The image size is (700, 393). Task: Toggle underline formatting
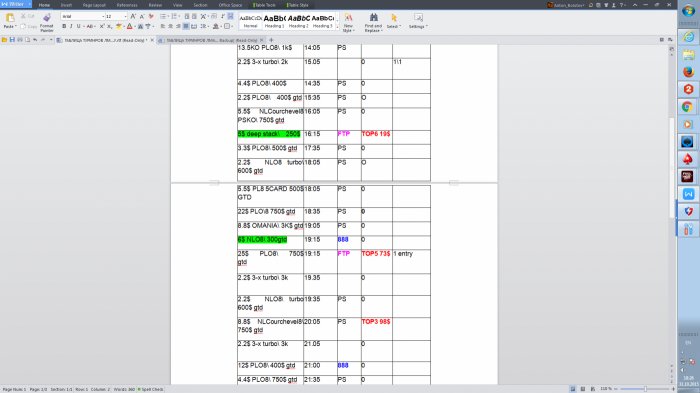point(79,26)
